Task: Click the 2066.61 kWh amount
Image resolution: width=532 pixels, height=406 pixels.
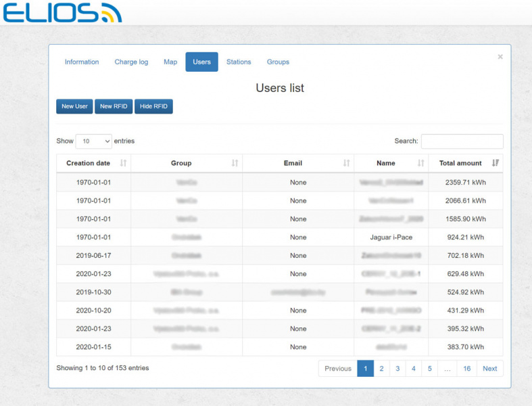Action: (466, 201)
